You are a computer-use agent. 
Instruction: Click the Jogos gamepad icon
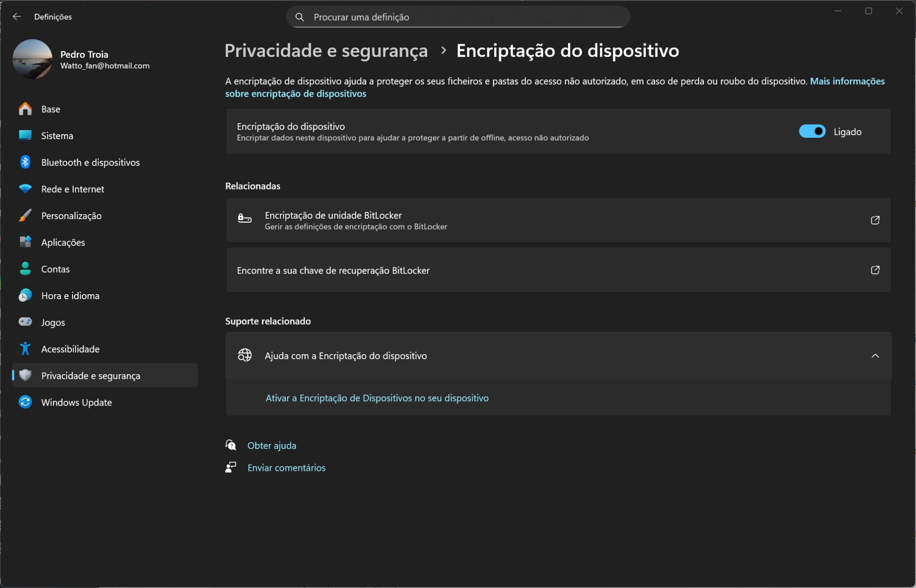[x=25, y=322]
